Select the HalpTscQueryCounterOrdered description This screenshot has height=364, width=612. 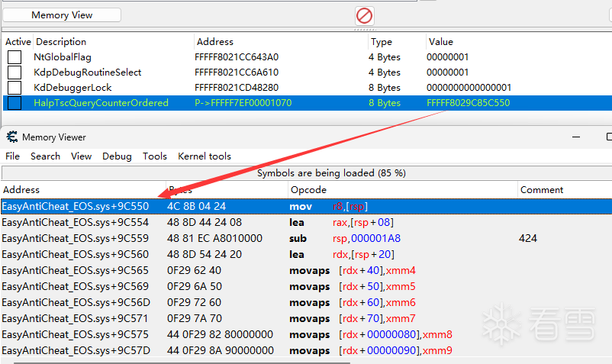(101, 103)
